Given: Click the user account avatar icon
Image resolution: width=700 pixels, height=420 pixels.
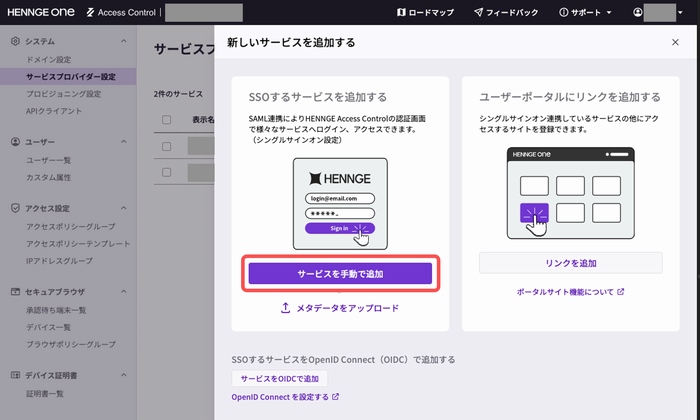Looking at the screenshot, I should [638, 12].
